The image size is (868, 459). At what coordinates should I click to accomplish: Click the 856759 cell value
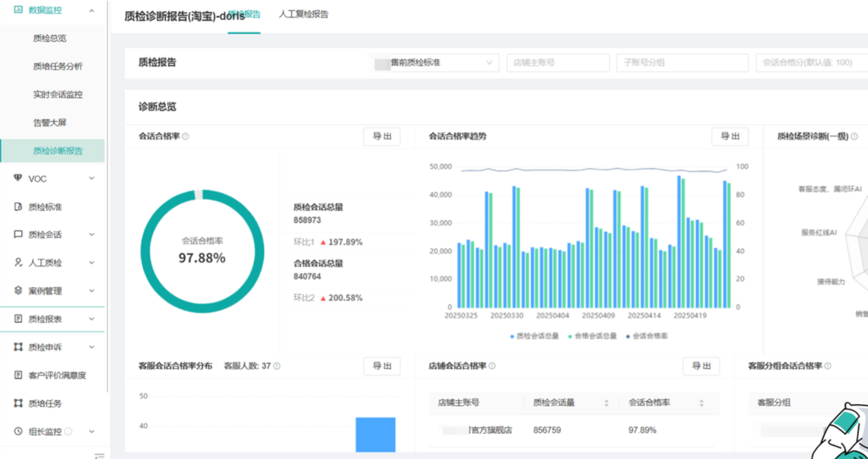[x=547, y=430]
